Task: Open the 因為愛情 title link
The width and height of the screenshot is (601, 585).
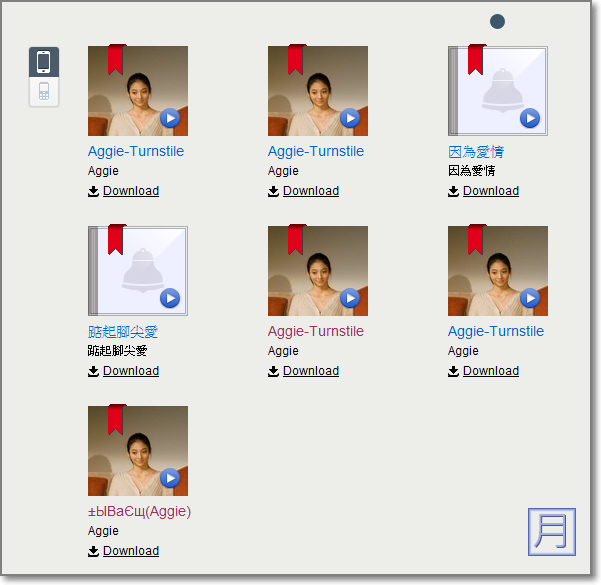Action: 476,152
